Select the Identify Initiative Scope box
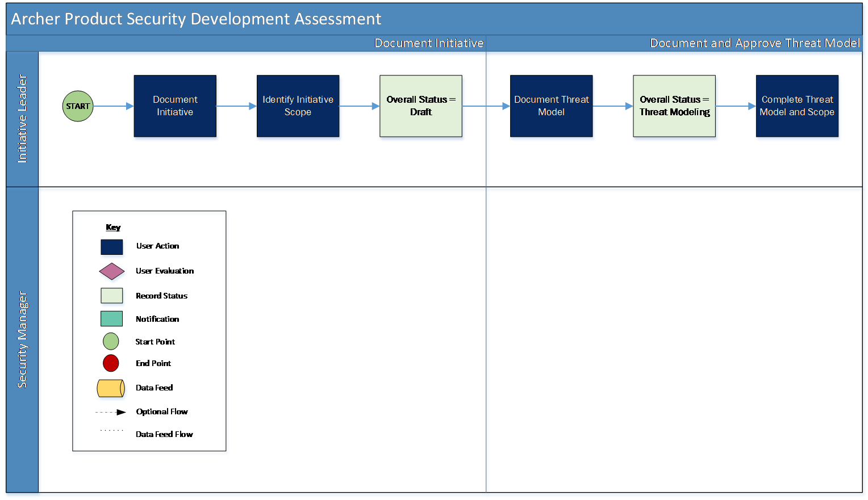Screen dimensions: 868x500 point(298,106)
